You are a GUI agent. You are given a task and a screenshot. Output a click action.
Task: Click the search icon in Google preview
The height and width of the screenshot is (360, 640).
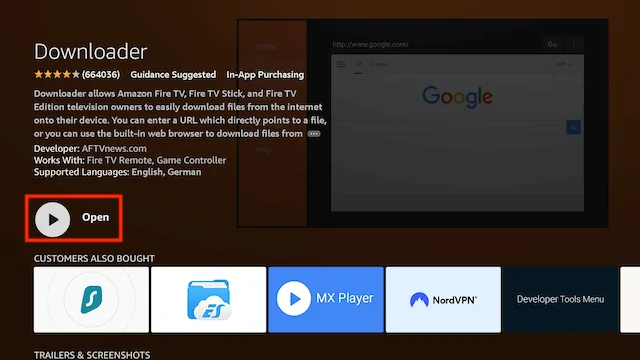click(x=573, y=127)
